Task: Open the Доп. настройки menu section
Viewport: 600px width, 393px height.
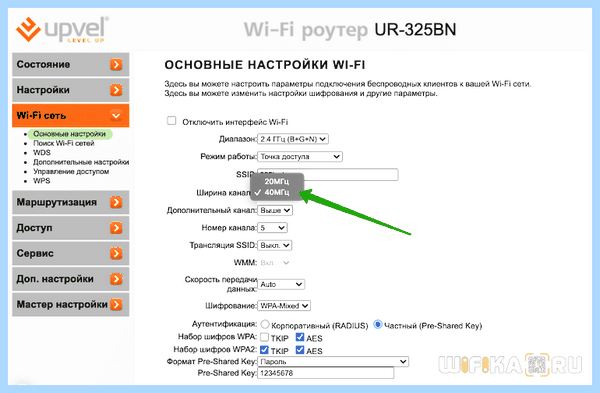Action: tap(70, 279)
